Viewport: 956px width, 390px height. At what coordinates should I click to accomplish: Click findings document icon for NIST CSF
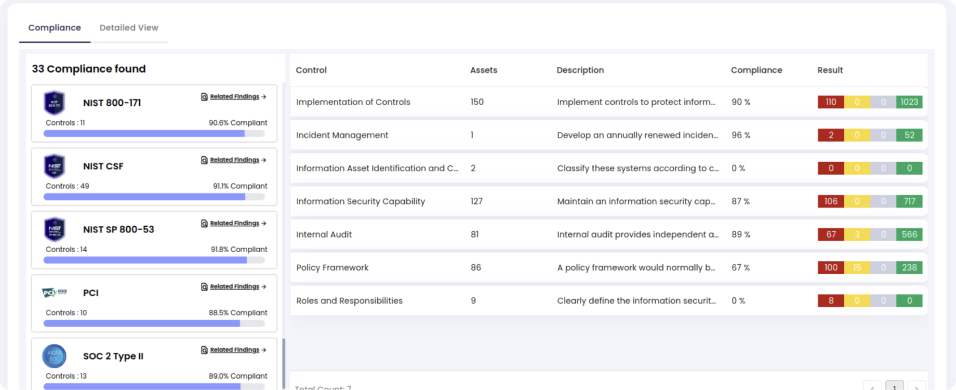[204, 160]
